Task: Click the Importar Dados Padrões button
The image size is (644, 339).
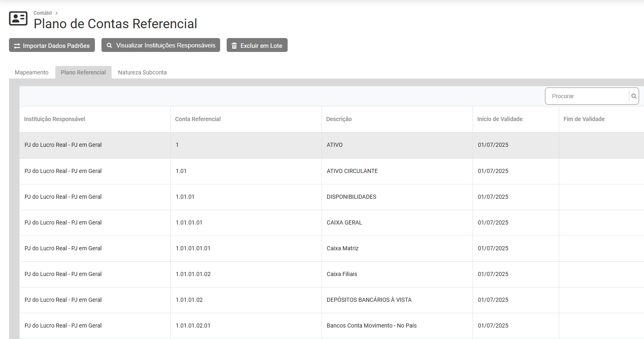Action: pyautogui.click(x=52, y=45)
